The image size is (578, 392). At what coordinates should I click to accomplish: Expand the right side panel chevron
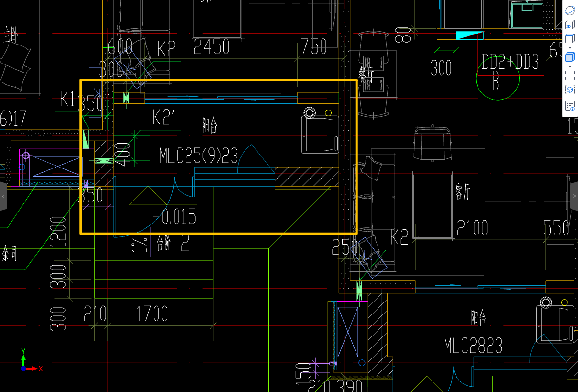coord(574,196)
